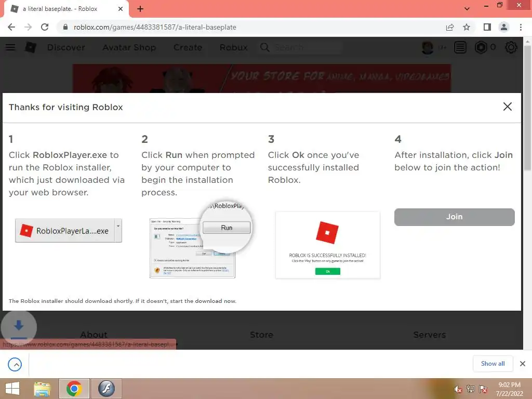The image size is (532, 399).
Task: Click the muted volume tray icon
Action: pos(458,389)
